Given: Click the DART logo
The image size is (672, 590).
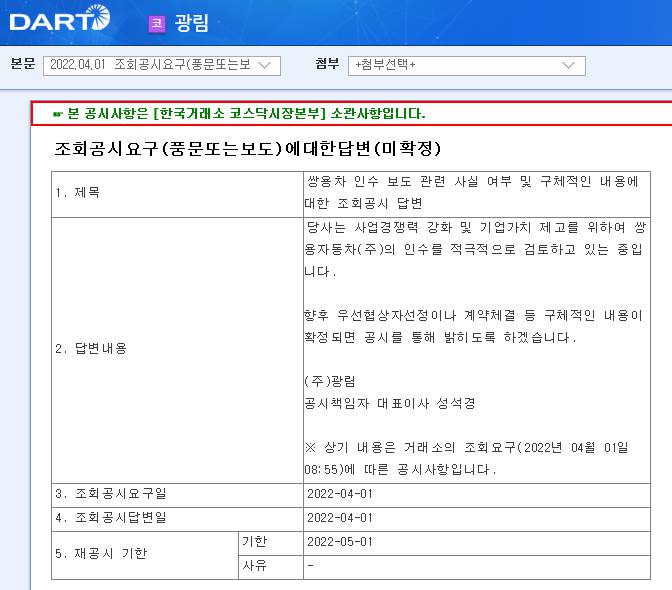Looking at the screenshot, I should [x=60, y=18].
